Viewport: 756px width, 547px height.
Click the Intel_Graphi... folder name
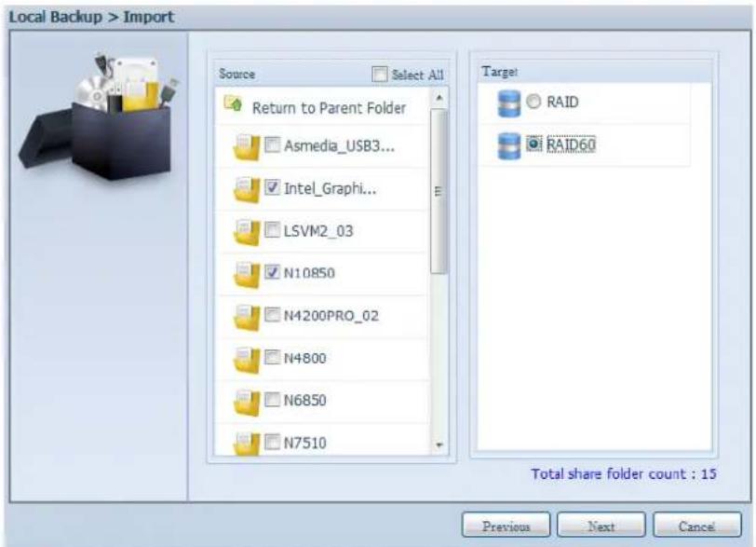[x=331, y=188]
